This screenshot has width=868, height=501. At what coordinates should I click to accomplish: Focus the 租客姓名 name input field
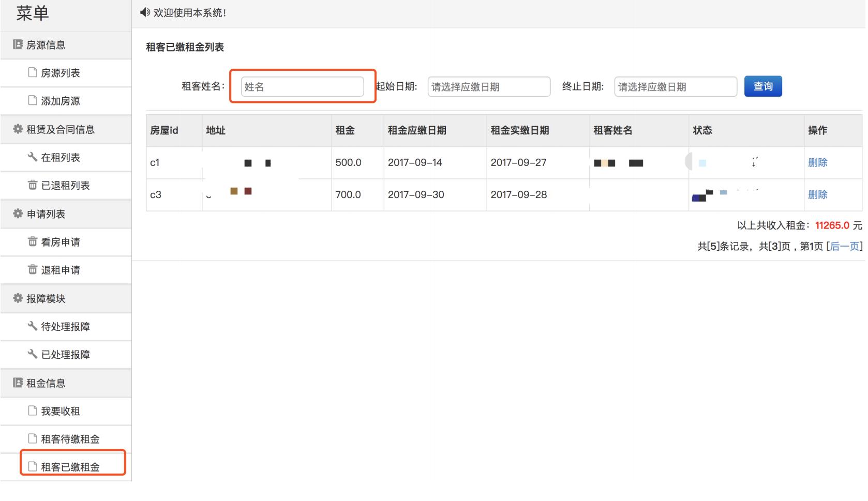[303, 86]
